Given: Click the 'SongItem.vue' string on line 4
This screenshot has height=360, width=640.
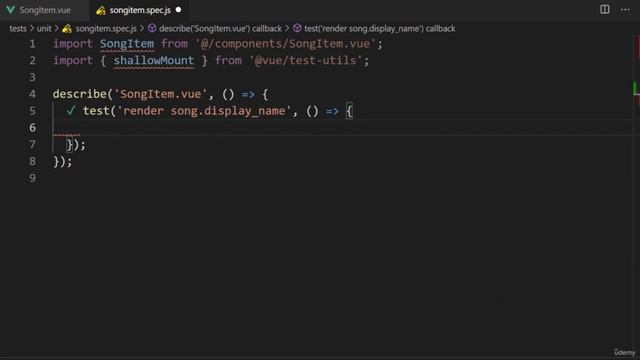Looking at the screenshot, I should 160,94.
